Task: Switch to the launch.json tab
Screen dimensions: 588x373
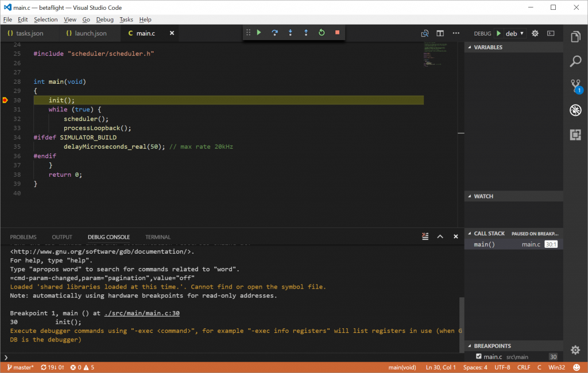Action: click(x=90, y=33)
